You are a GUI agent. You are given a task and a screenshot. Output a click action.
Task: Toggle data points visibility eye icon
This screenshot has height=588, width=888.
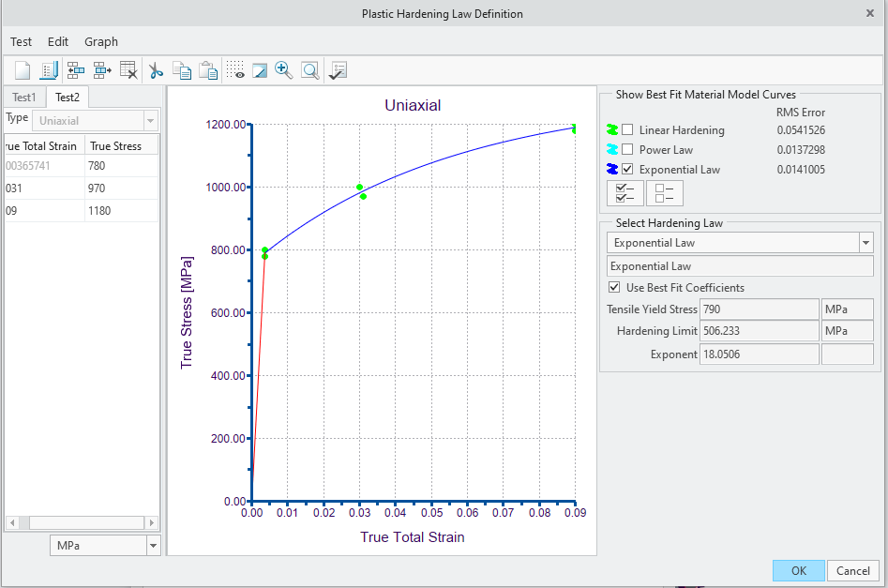235,70
